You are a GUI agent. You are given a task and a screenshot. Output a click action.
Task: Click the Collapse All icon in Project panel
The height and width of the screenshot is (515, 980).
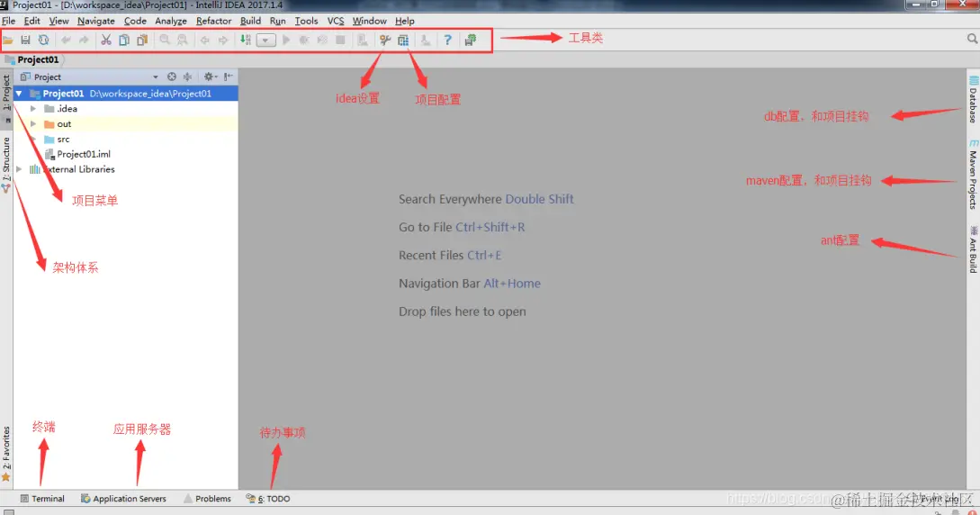(x=187, y=77)
